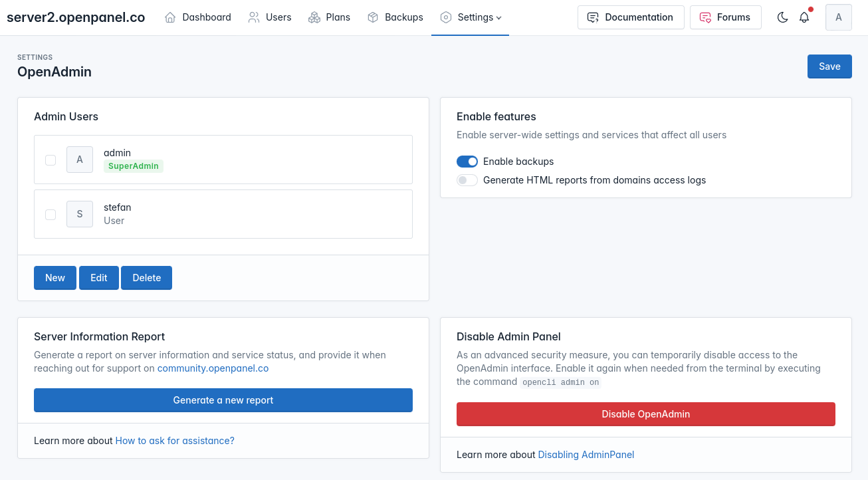
Task: Click the Users people icon
Action: click(x=254, y=17)
